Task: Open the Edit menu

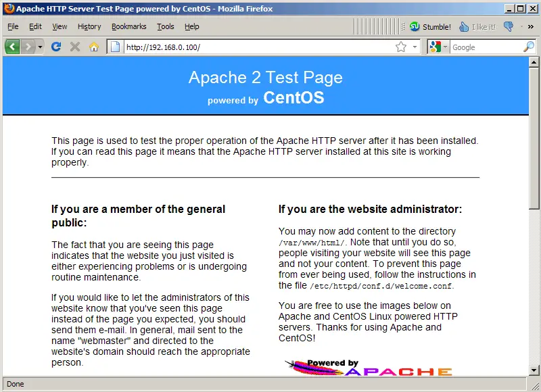Action: (x=35, y=26)
